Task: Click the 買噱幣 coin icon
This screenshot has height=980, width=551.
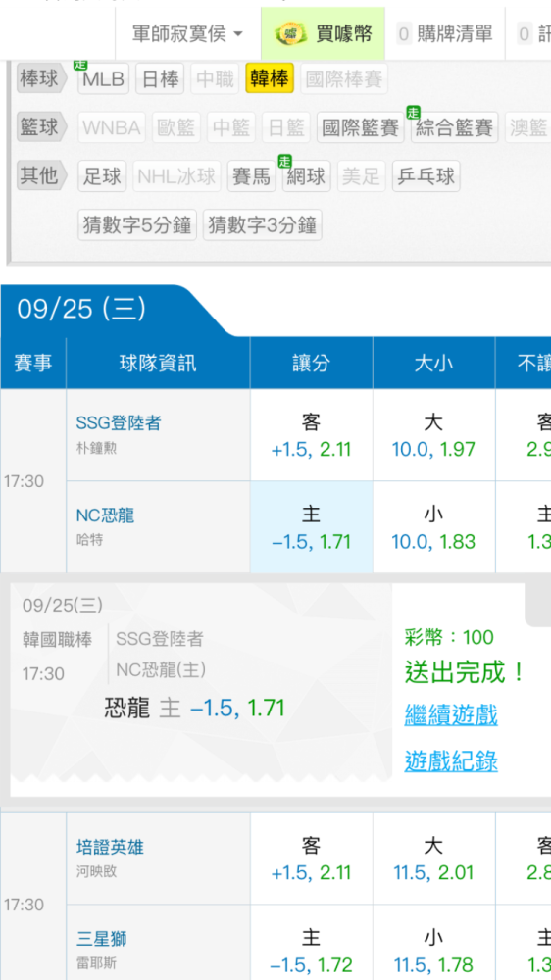Action: point(291,34)
